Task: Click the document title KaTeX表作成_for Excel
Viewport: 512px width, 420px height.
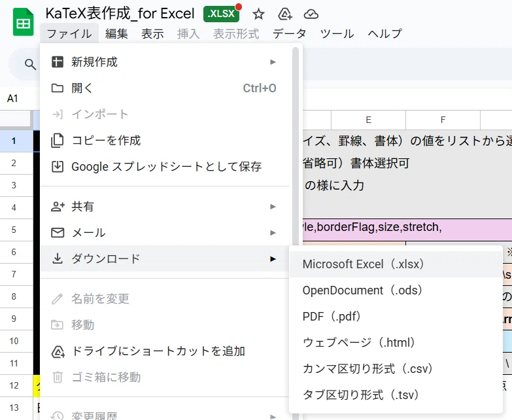Action: [x=120, y=14]
